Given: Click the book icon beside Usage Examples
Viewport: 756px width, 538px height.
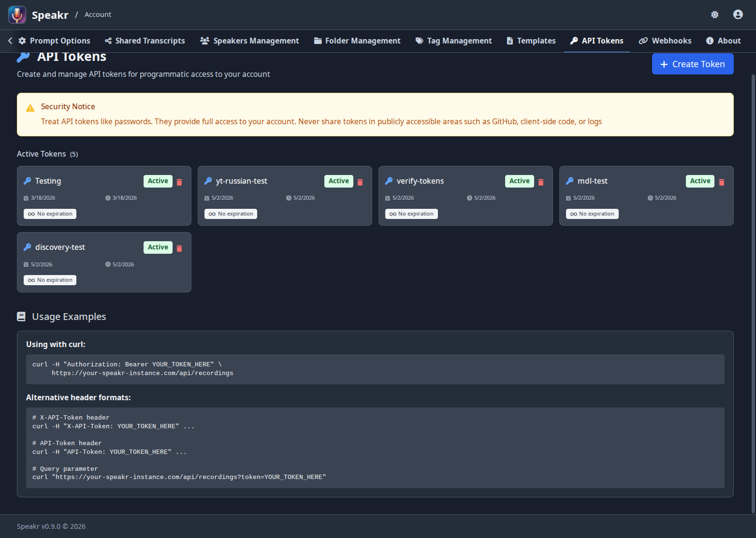Looking at the screenshot, I should 21,317.
